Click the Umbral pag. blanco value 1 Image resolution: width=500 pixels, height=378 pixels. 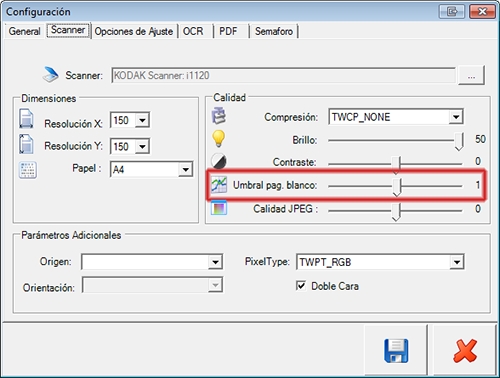478,185
